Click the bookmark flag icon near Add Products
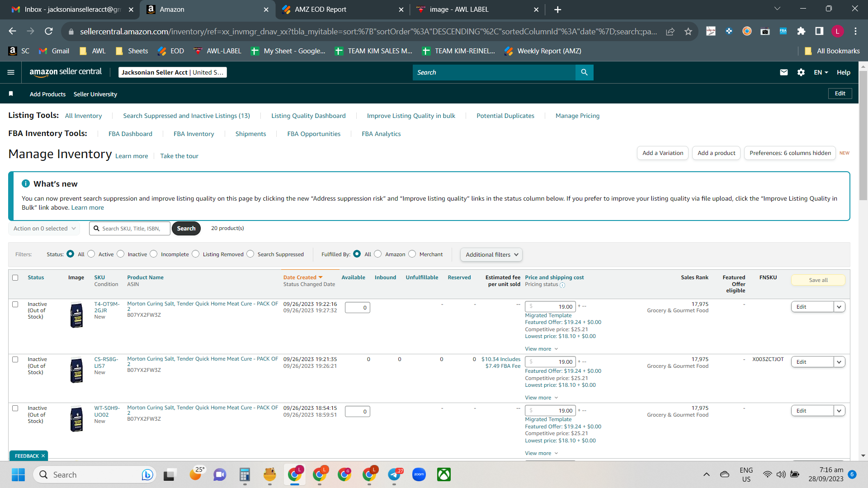The image size is (868, 488). point(11,94)
